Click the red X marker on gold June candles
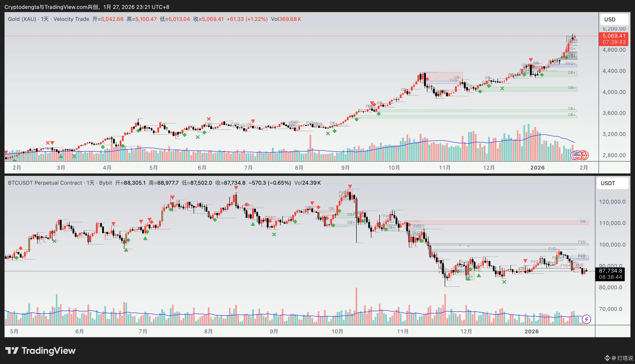This screenshot has height=364, width=635. (209, 119)
